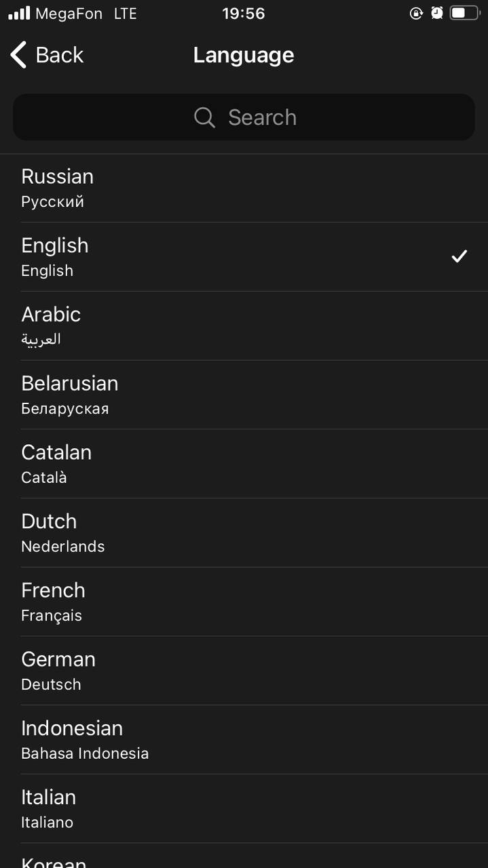This screenshot has width=488, height=868.
Task: Pick Catalan language row
Action: point(244,464)
